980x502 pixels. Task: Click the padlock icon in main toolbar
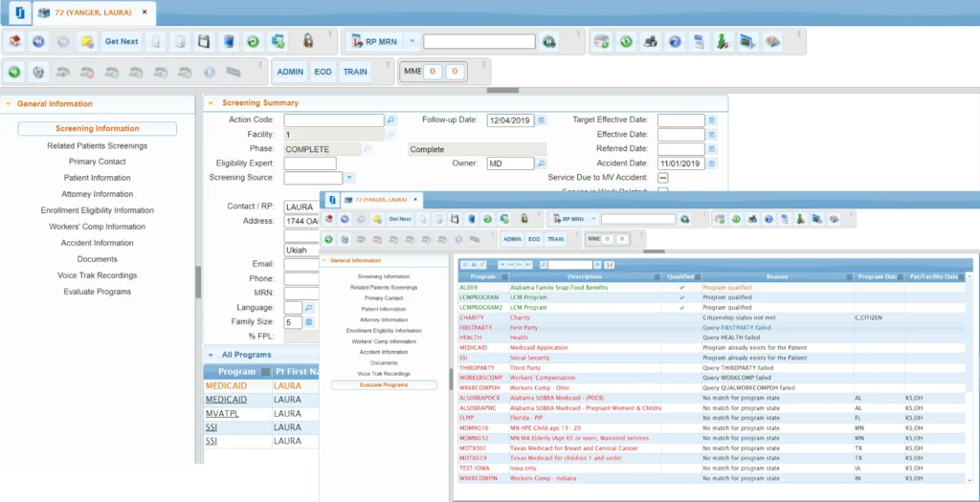pos(307,42)
